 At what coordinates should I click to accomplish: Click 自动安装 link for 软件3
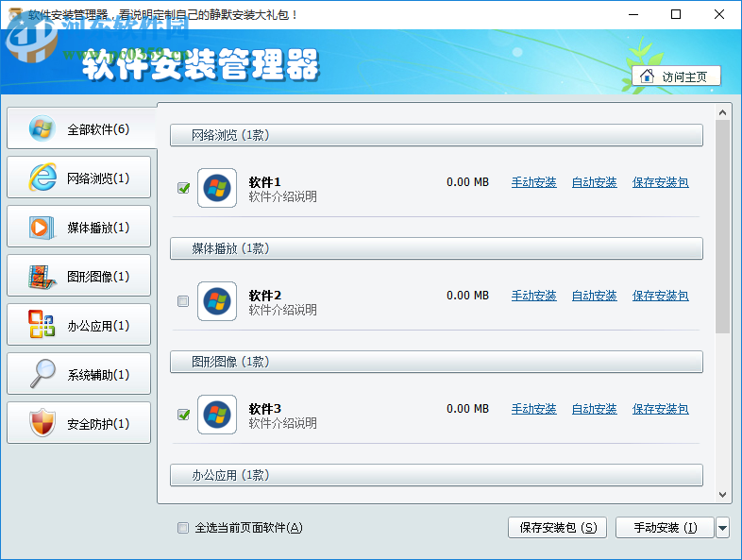click(x=595, y=409)
